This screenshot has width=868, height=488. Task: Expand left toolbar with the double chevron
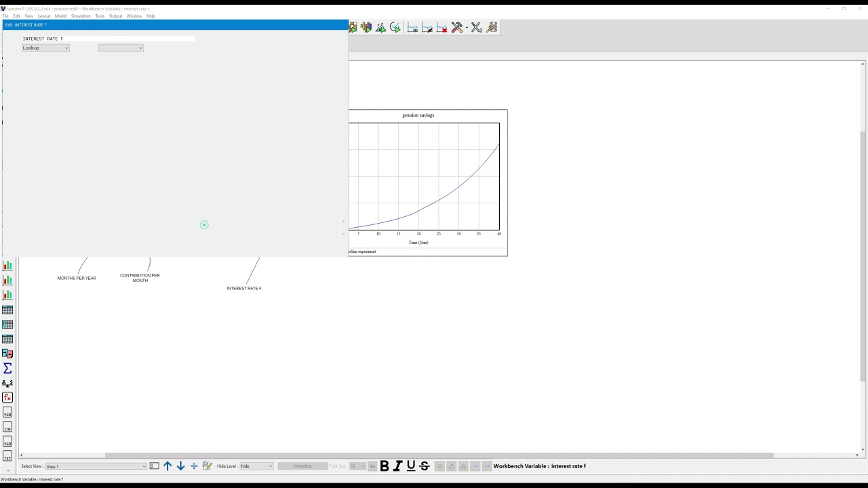(7, 469)
